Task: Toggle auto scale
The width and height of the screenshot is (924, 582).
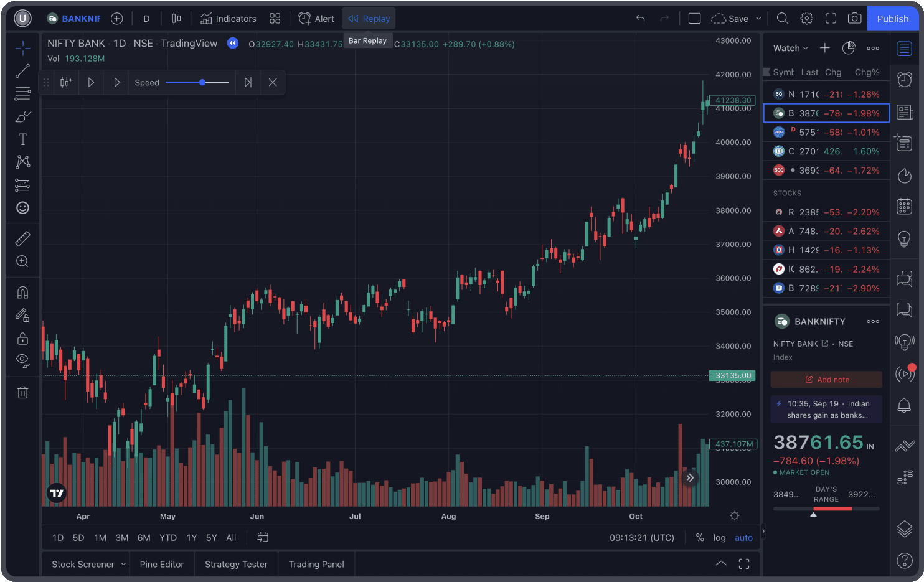Action: pos(743,538)
